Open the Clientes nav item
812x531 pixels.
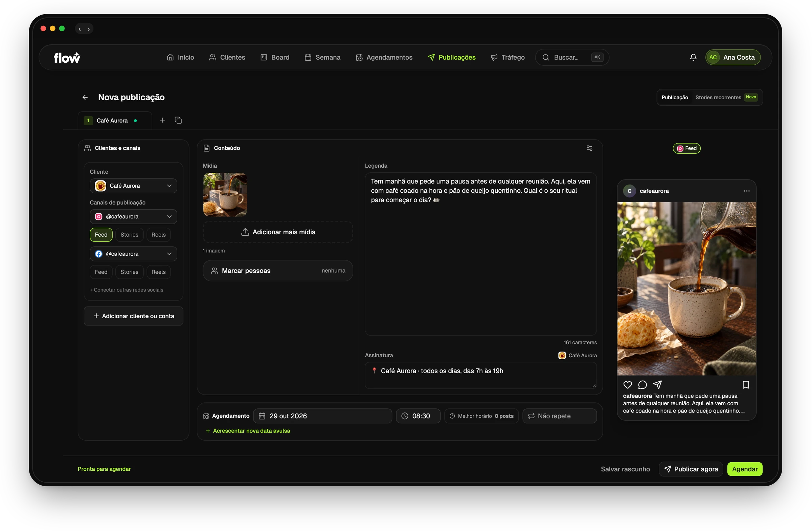pyautogui.click(x=227, y=57)
